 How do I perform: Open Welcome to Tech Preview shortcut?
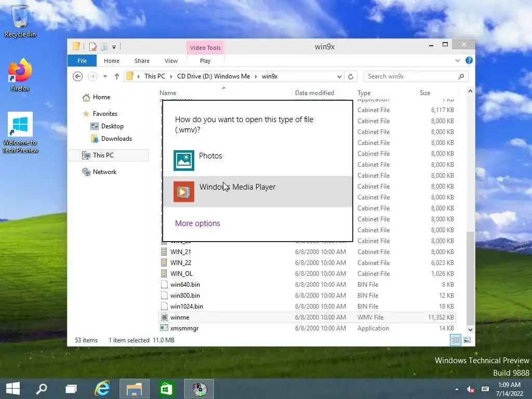tap(20, 132)
